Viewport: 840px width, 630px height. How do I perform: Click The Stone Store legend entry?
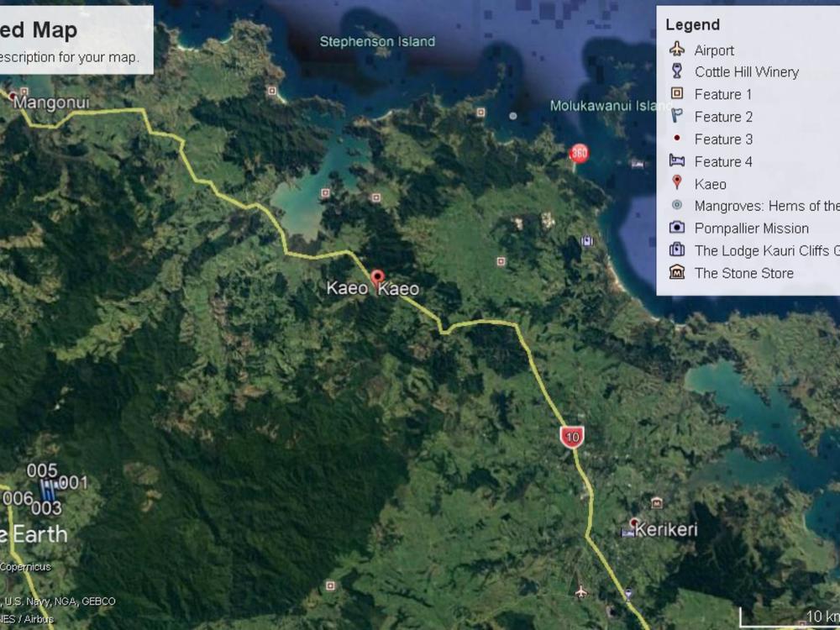pos(743,273)
